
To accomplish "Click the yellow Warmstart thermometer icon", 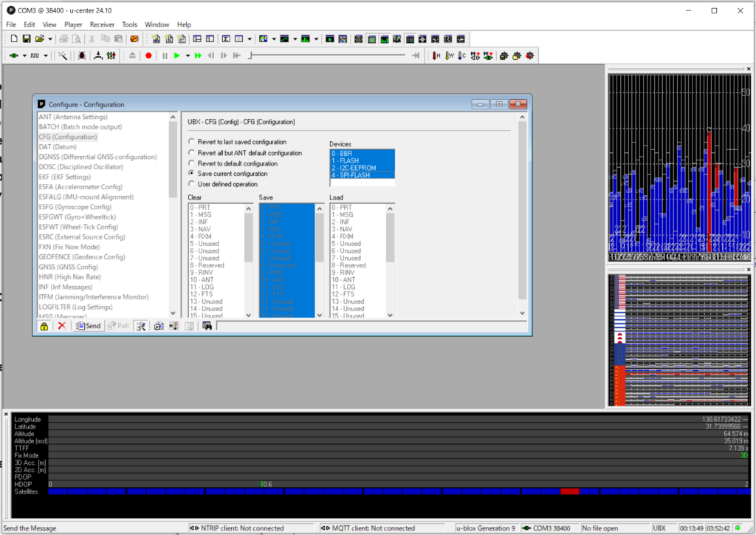I will [450, 56].
